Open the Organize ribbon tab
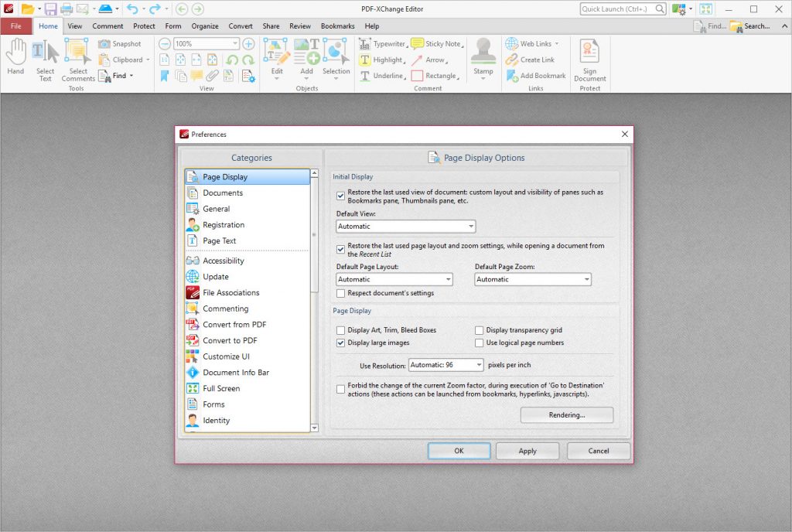Viewport: 792px width, 532px height. [205, 26]
